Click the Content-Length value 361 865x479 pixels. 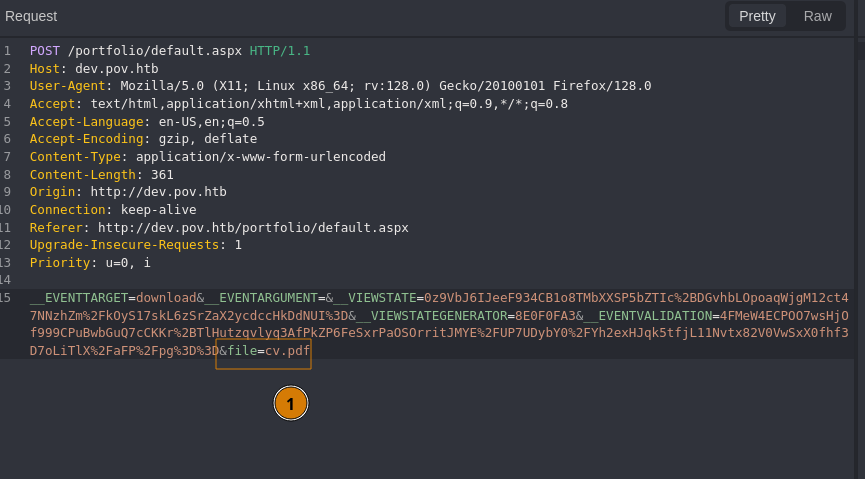(162, 175)
